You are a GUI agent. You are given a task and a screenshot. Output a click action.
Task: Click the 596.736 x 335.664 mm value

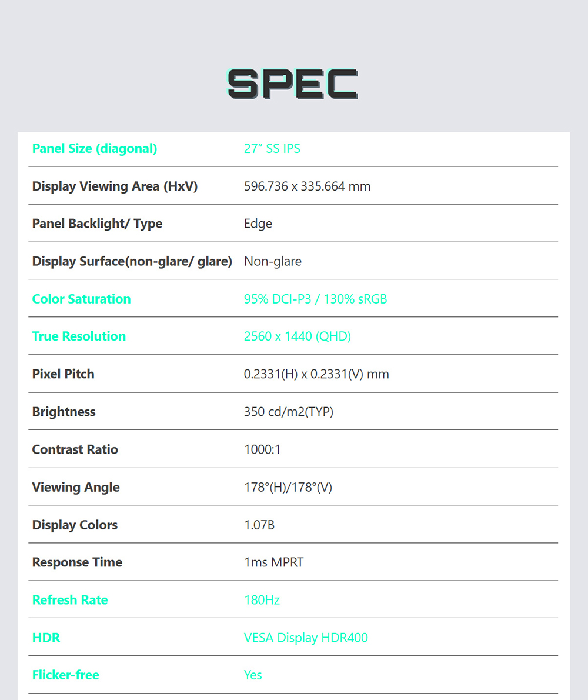tap(307, 186)
